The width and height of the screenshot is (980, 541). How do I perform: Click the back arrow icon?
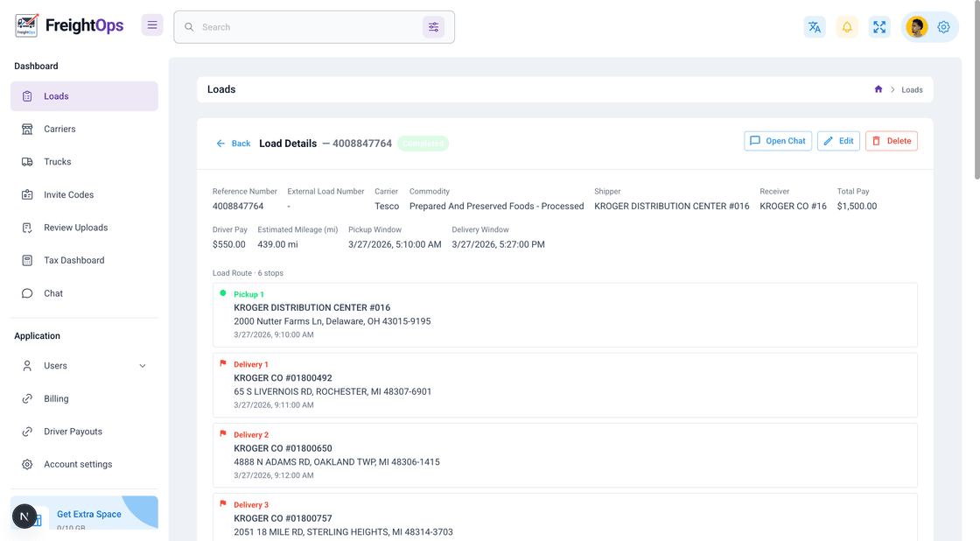tap(220, 144)
